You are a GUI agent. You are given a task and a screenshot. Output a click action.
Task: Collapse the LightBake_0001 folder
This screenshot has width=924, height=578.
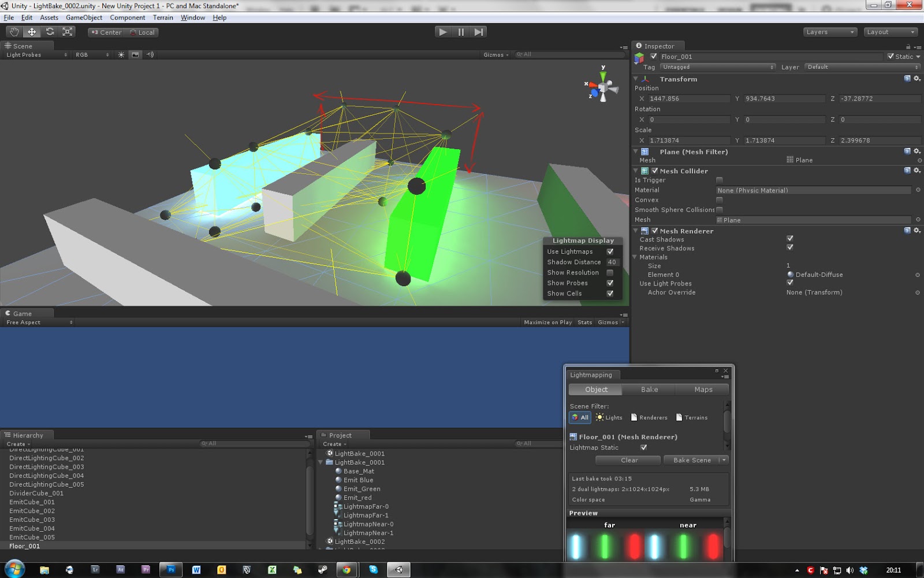tap(321, 462)
